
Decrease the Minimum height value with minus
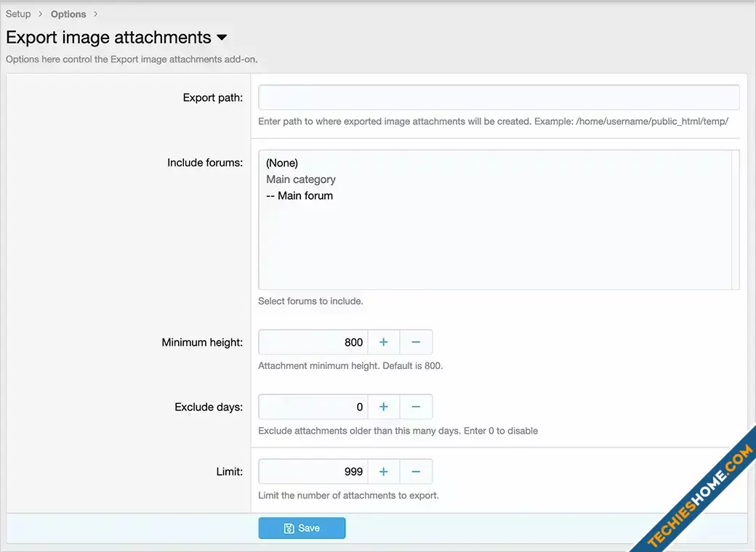pyautogui.click(x=416, y=342)
